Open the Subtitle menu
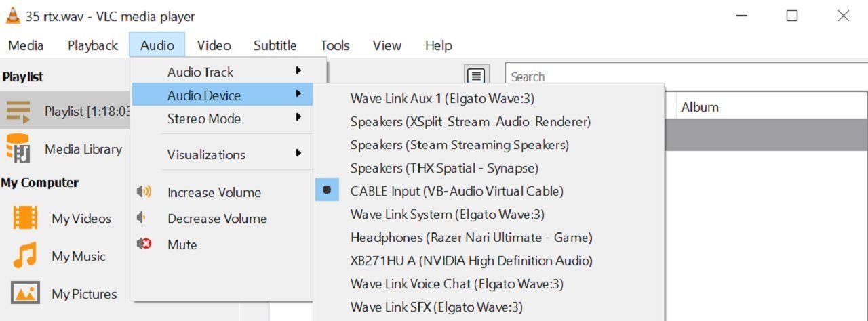Screen dimensions: 868x321 [275, 45]
